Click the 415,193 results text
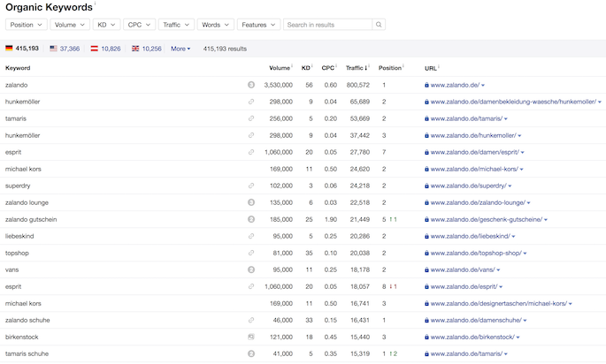This screenshot has width=606, height=364. (x=225, y=49)
